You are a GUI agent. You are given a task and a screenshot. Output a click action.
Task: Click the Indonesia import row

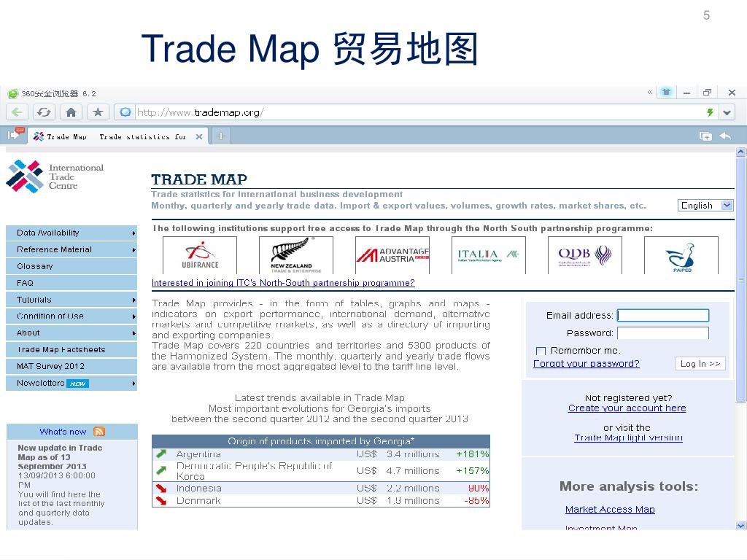(321, 488)
